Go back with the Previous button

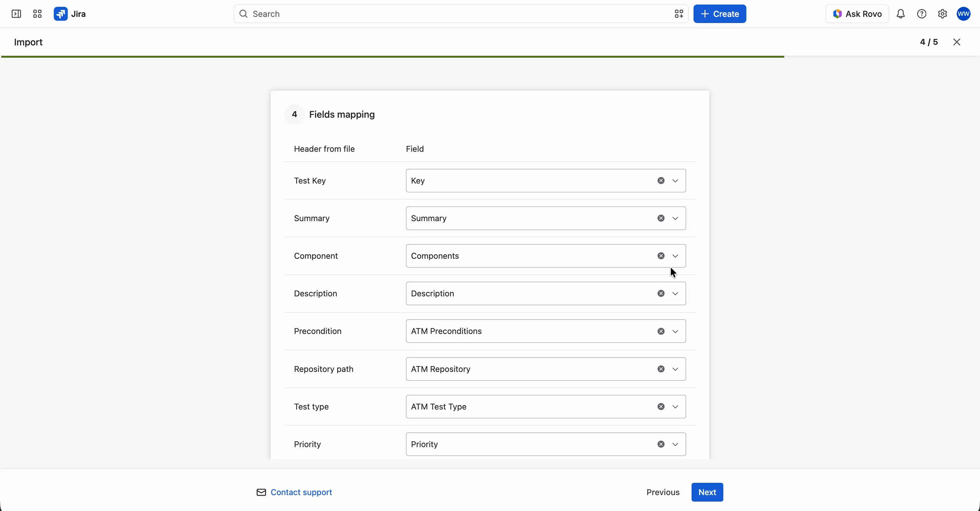pos(663,492)
